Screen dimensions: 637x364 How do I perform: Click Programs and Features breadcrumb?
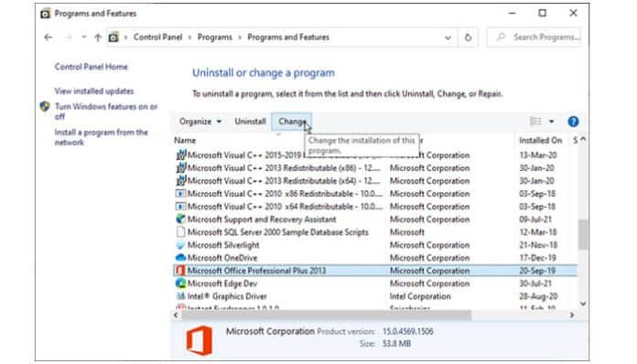[x=288, y=37]
